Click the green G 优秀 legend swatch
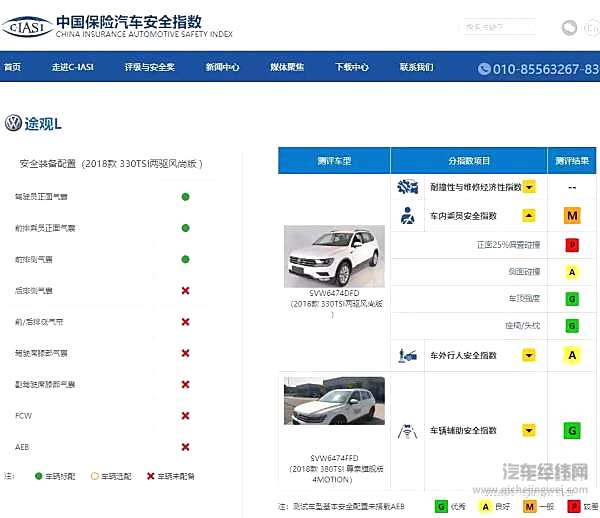600x518 pixels. [441, 507]
